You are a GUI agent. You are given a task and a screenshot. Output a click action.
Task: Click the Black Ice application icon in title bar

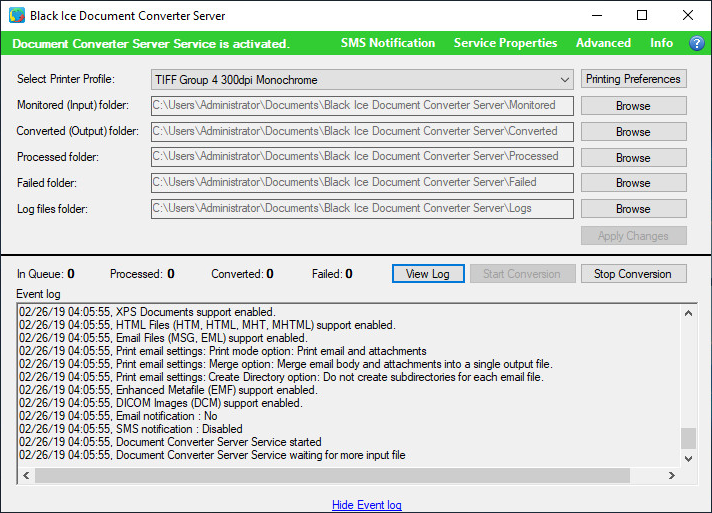tap(17, 15)
